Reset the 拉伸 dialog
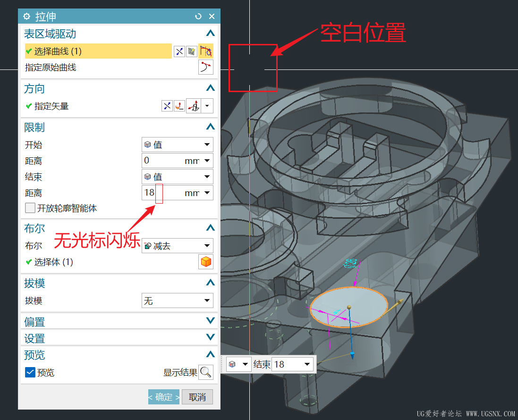 198,16
